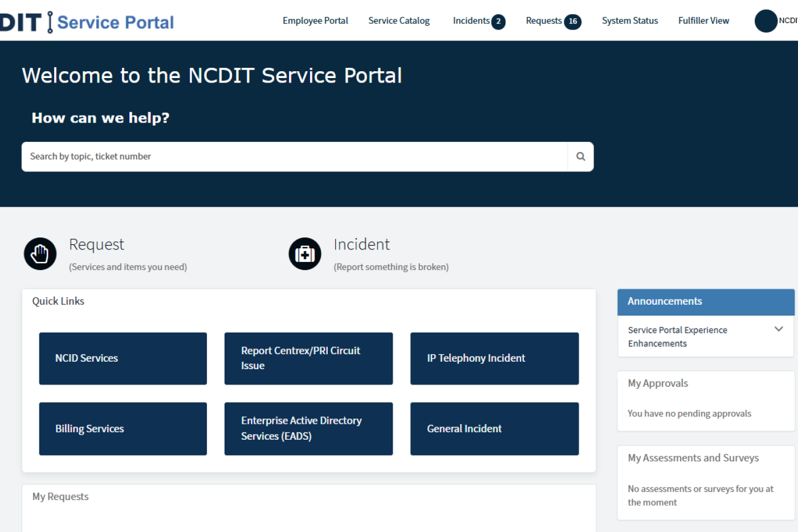Open the Employee Portal menu
798x532 pixels.
coord(315,21)
